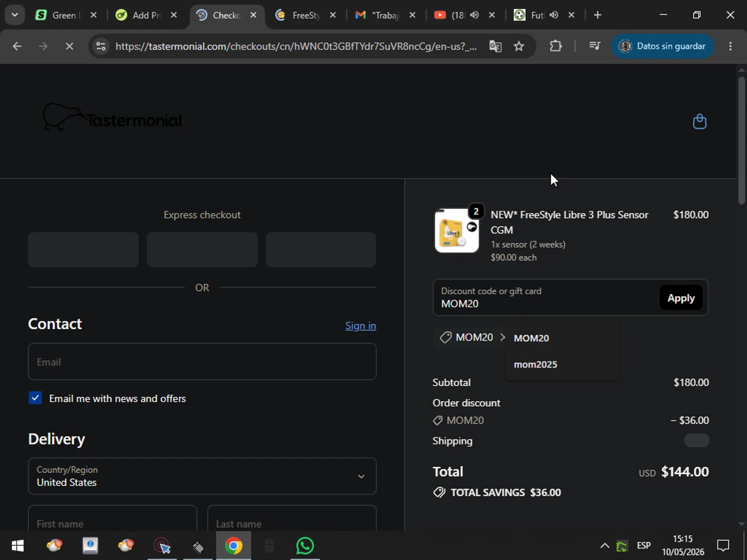The height and width of the screenshot is (560, 747).
Task: Open Chrome from the taskbar
Action: [x=234, y=546]
